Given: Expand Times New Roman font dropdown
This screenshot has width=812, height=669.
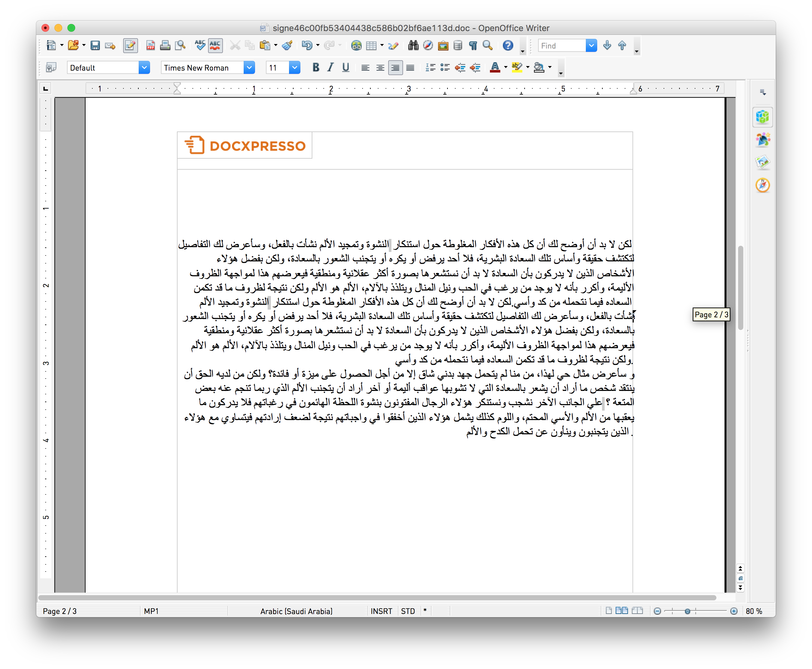Looking at the screenshot, I should pyautogui.click(x=249, y=68).
